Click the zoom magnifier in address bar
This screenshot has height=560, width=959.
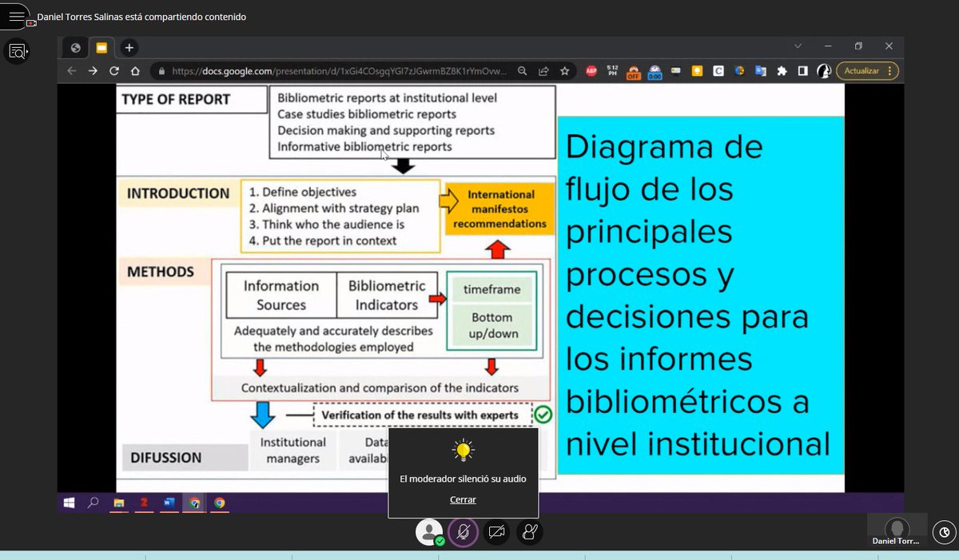[522, 71]
